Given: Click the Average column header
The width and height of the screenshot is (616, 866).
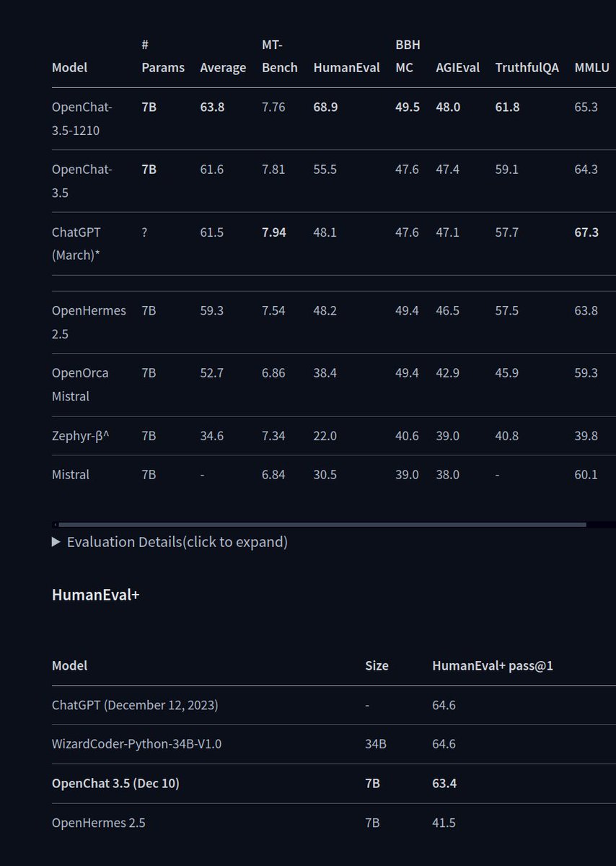Looking at the screenshot, I should click(x=223, y=68).
